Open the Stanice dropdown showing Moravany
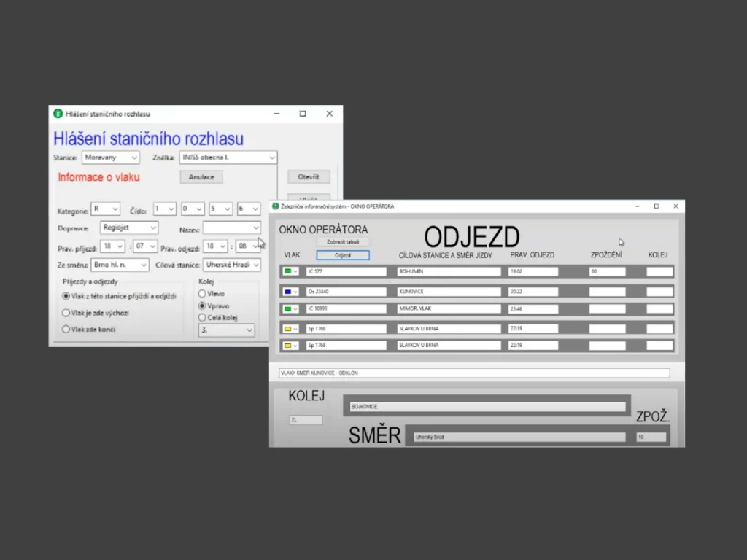Screen dimensions: 747x560 (110, 157)
